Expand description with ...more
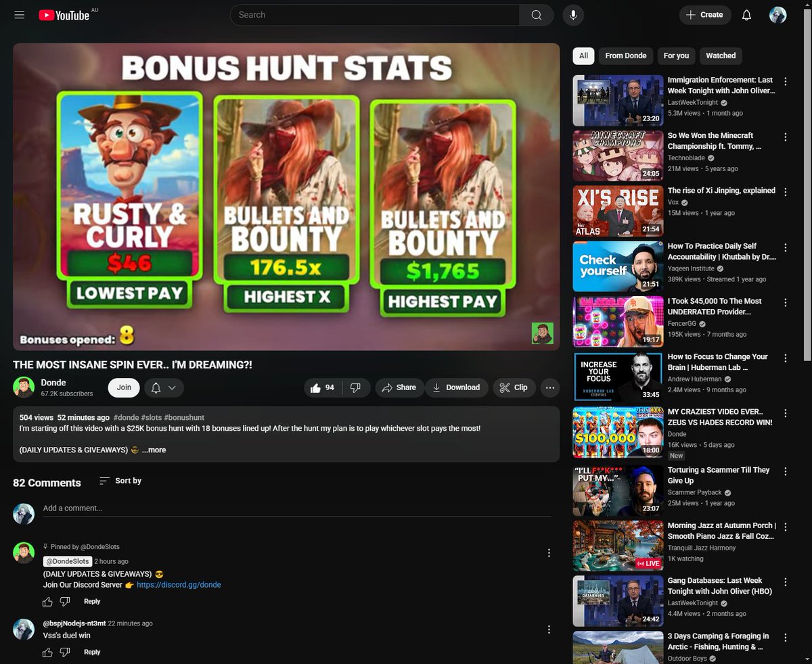Viewport: 812px width, 664px height. pyautogui.click(x=154, y=450)
